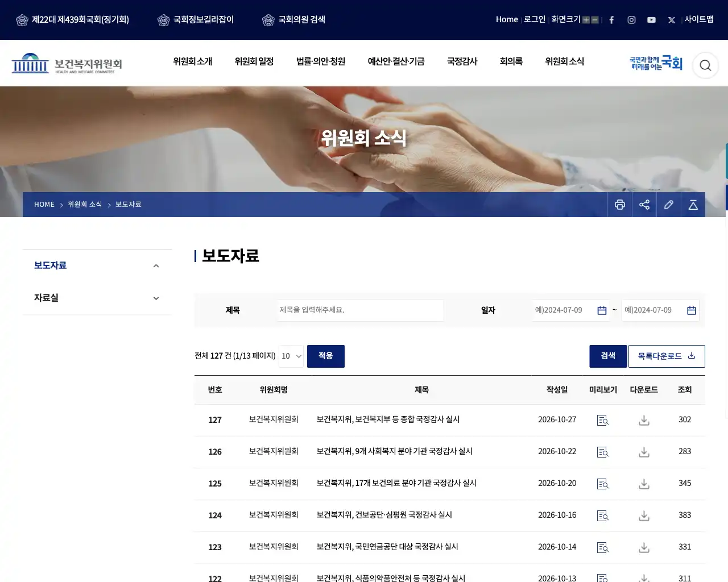
Task: Open the 위원회 일정 menu
Action: [x=254, y=61]
